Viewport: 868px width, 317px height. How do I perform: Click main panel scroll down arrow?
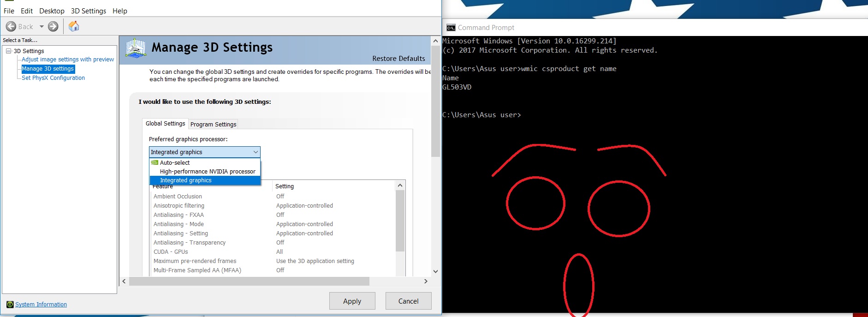click(x=435, y=271)
